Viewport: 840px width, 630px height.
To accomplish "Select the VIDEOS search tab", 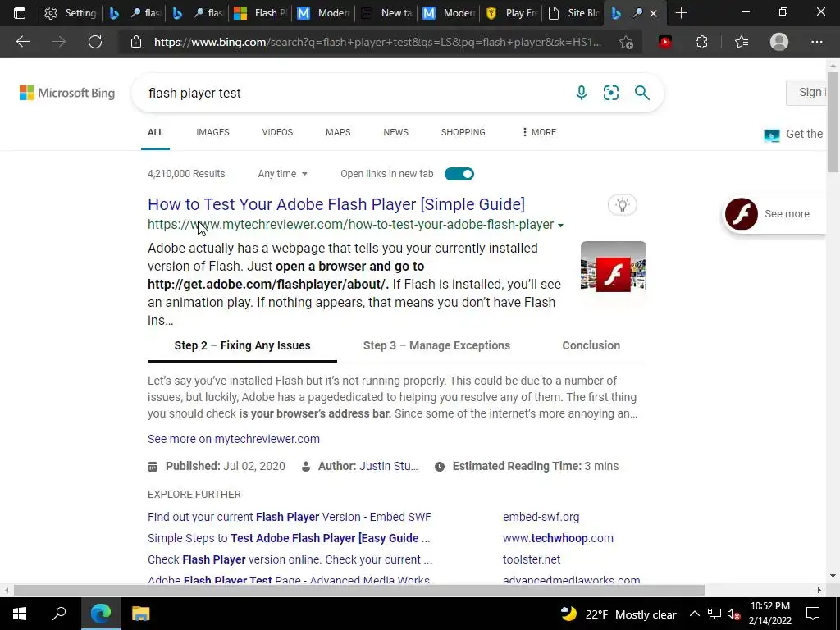I will (x=277, y=132).
